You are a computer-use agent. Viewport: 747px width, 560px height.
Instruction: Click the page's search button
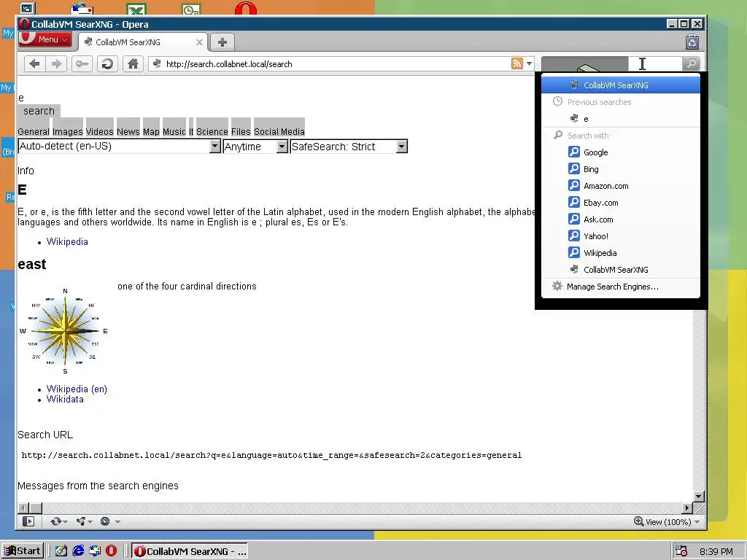click(39, 111)
